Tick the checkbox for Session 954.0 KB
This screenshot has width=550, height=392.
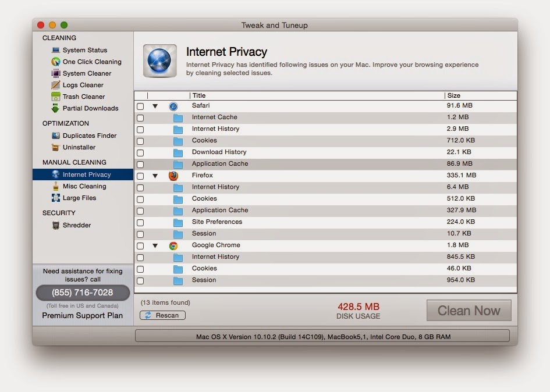pyautogui.click(x=140, y=281)
